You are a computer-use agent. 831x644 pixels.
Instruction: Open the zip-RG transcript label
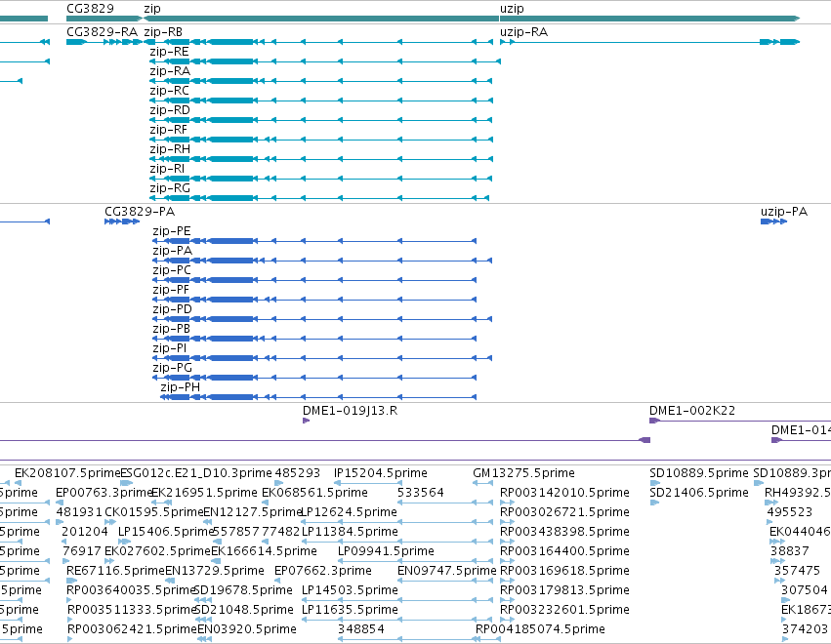click(x=170, y=188)
